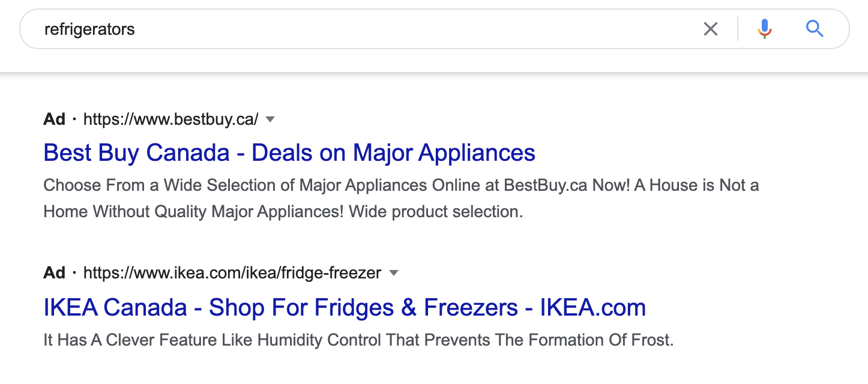
Task: Open the dropdown arrow next to the ikea.com URL
Action: tap(394, 274)
